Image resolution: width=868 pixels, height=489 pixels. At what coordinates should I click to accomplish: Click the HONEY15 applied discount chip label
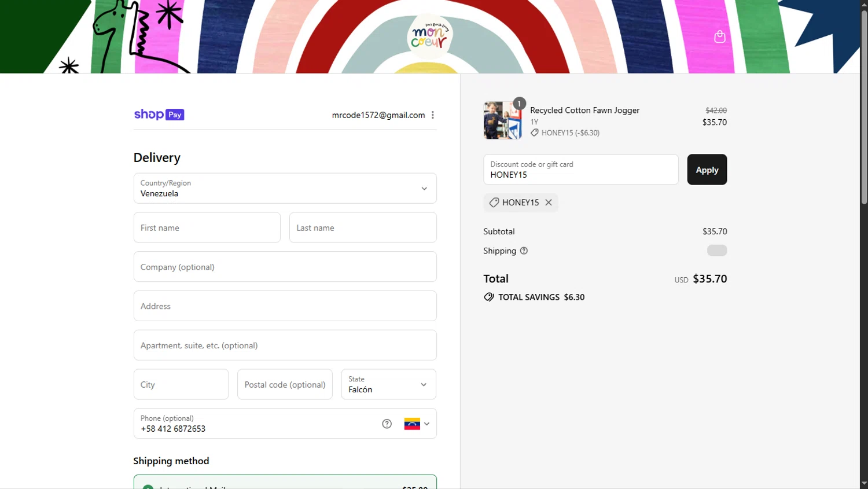[x=521, y=203]
